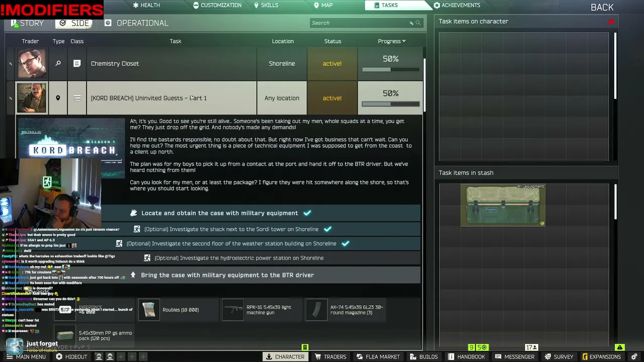The height and width of the screenshot is (362, 644).
Task: Click the Roubles (18 000) reward icon
Action: coord(149,310)
